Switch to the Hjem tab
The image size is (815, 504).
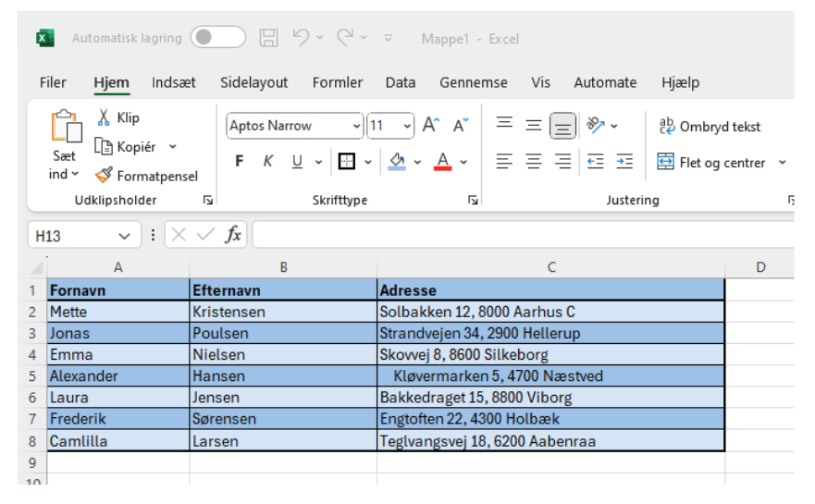click(x=111, y=82)
